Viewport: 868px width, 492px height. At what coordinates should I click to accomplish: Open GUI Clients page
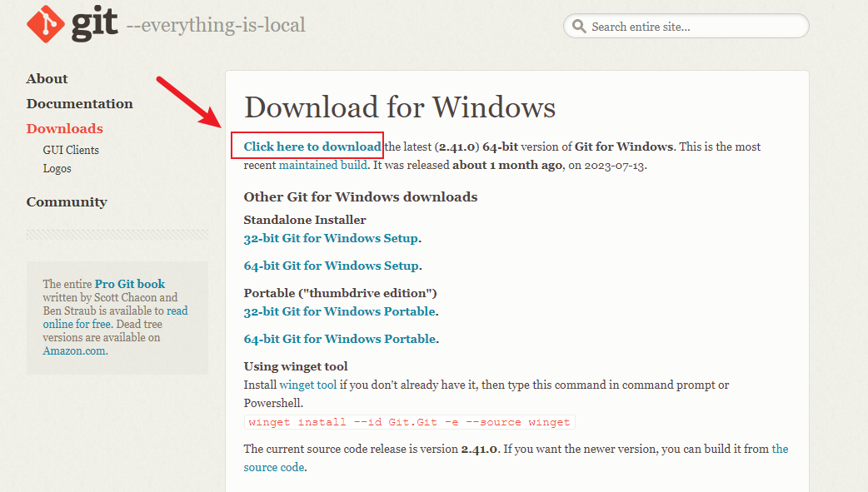pyautogui.click(x=71, y=150)
